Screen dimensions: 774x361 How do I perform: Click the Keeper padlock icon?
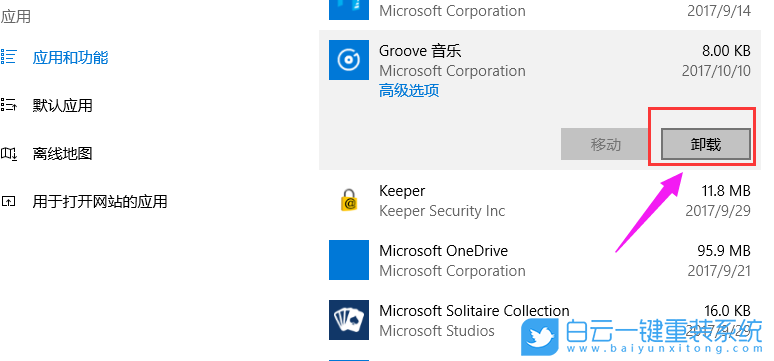click(x=348, y=200)
